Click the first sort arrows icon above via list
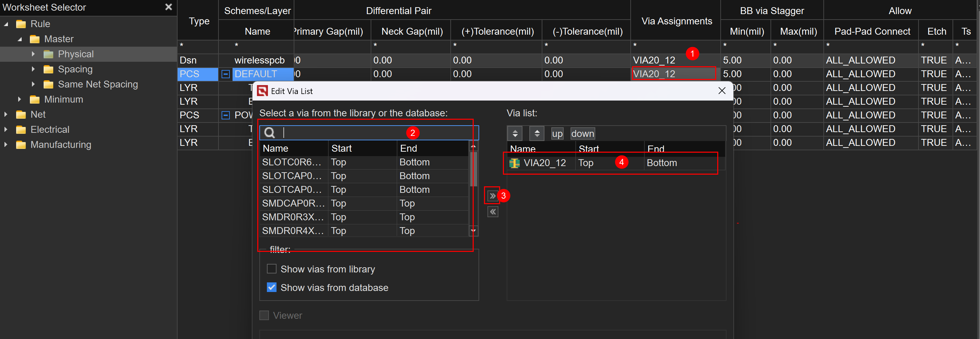This screenshot has height=339, width=980. [x=515, y=134]
